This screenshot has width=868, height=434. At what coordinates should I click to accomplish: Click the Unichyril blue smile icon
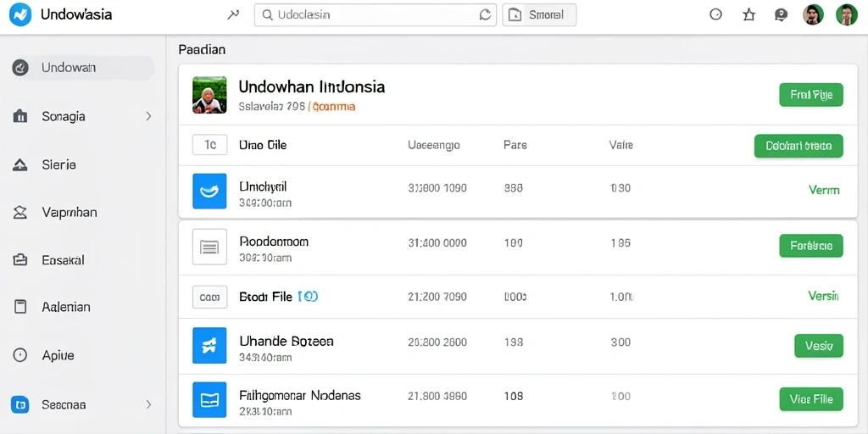[x=209, y=191]
